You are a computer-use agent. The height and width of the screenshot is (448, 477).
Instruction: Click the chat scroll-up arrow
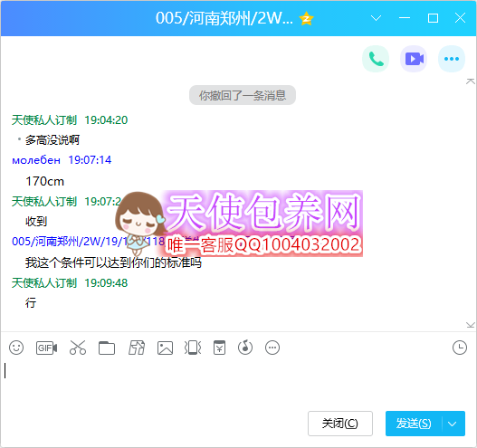coord(471,81)
